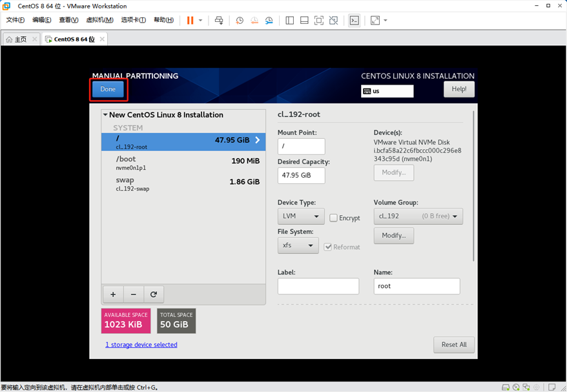Open the power options arrow beside pause icon

coord(200,20)
